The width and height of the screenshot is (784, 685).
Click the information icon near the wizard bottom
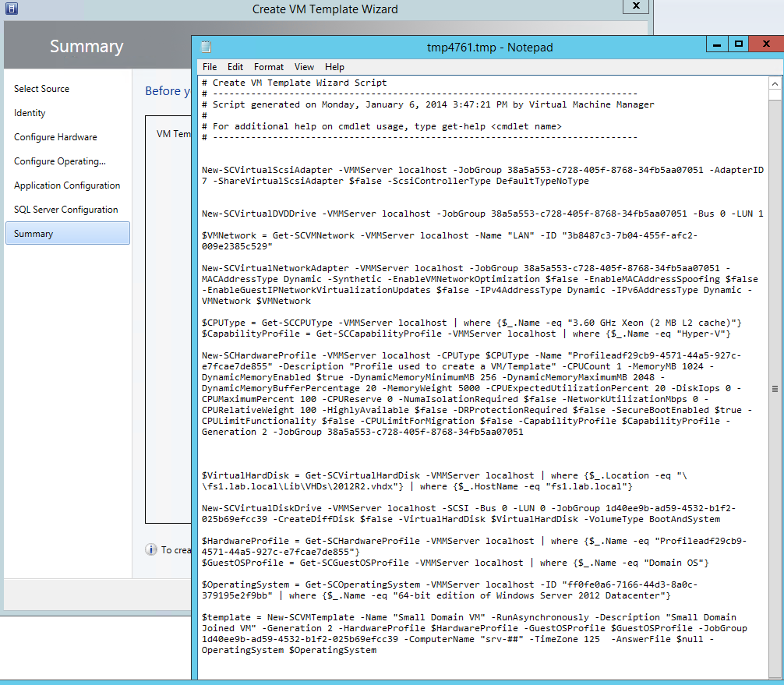click(151, 549)
